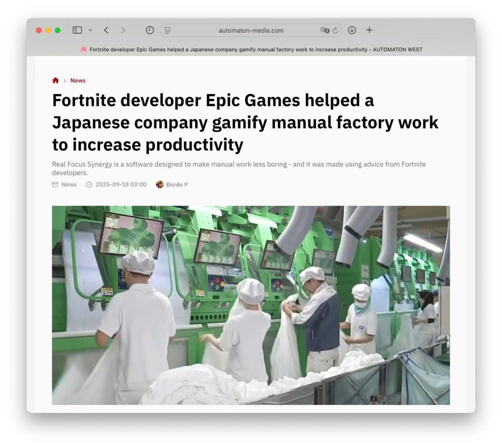Enter full screen with the green button

point(57,30)
